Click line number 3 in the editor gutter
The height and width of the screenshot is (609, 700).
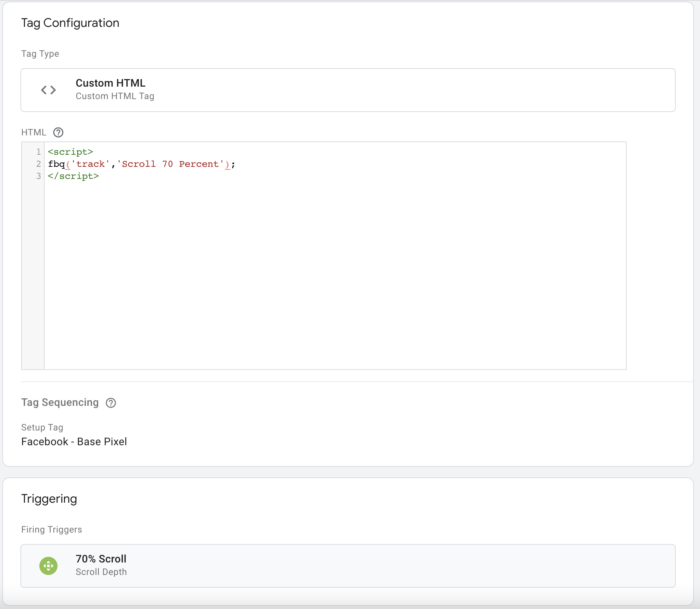[x=38, y=176]
